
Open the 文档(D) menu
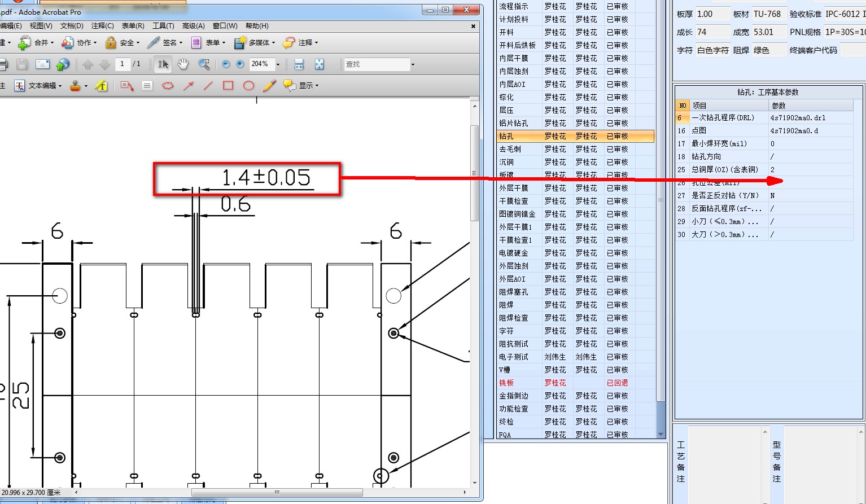[72, 26]
